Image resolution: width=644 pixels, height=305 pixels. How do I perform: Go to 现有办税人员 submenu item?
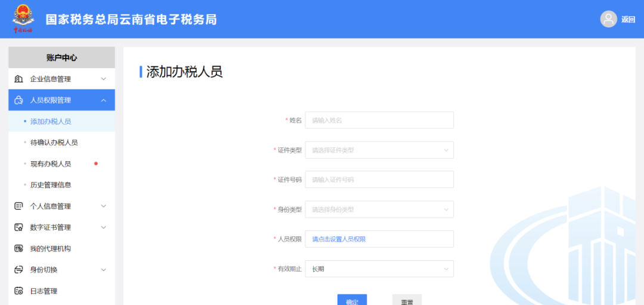(51, 164)
